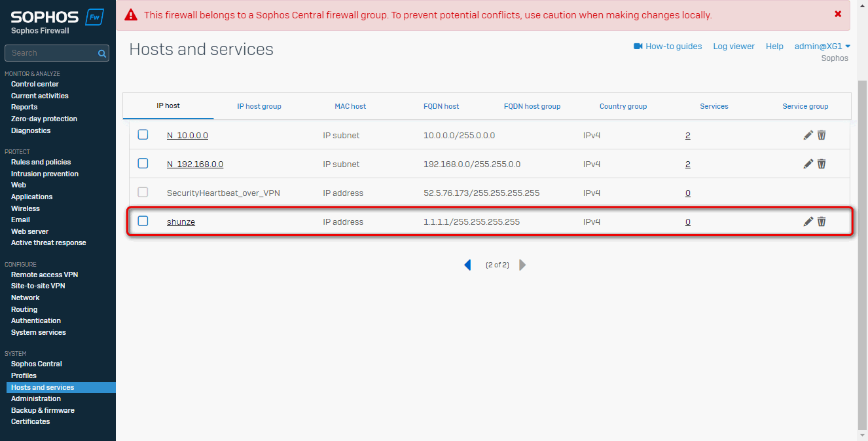Open Rules and policies in sidebar
The width and height of the screenshot is (868, 441).
(41, 162)
